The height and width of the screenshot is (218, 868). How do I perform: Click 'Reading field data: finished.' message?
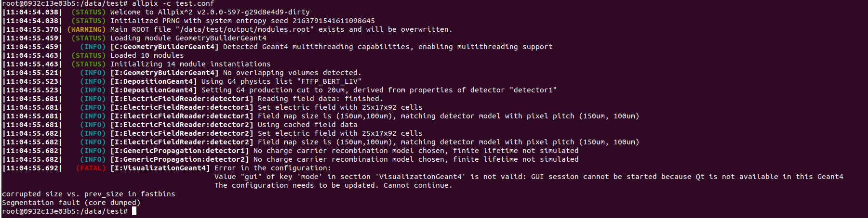point(320,99)
